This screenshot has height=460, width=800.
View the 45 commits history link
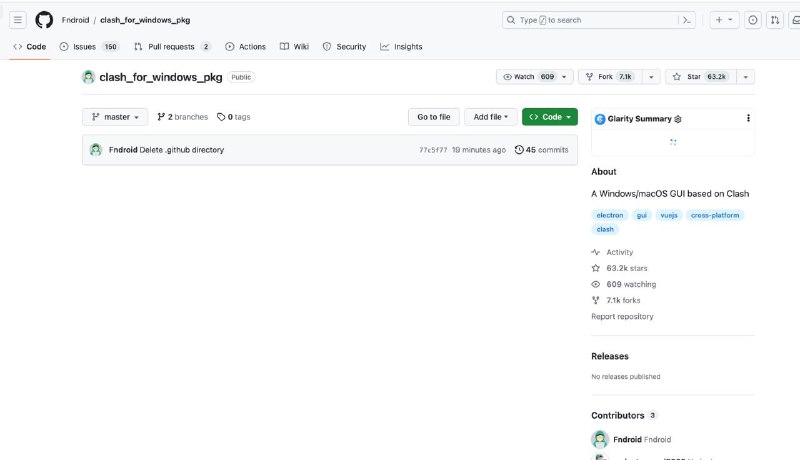point(541,150)
